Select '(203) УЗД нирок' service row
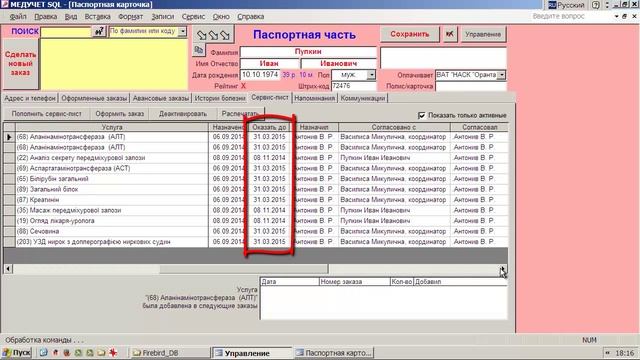 tap(112, 242)
